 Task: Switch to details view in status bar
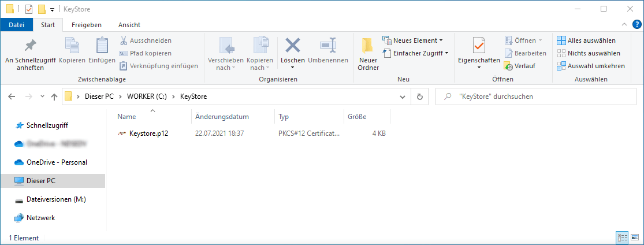pyautogui.click(x=623, y=237)
